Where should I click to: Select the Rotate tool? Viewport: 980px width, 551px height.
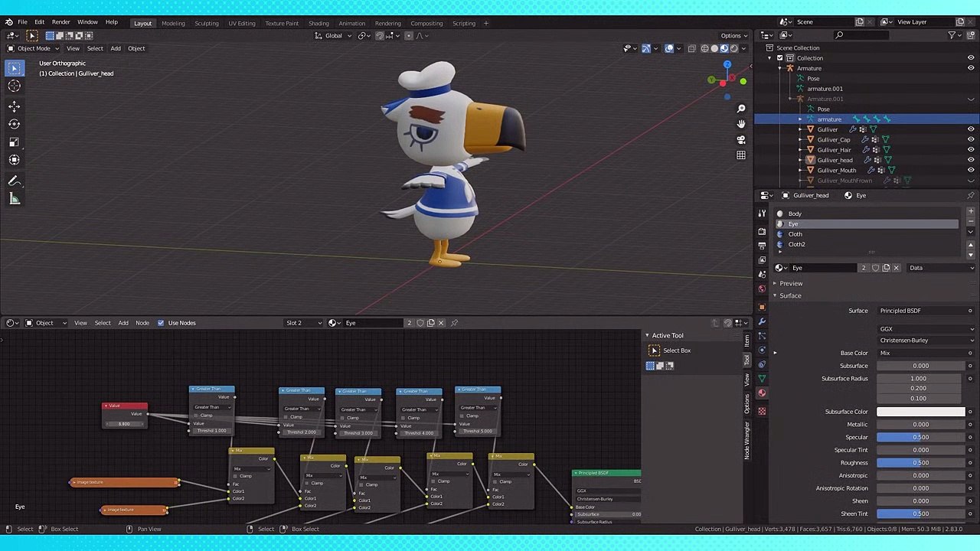coord(14,124)
